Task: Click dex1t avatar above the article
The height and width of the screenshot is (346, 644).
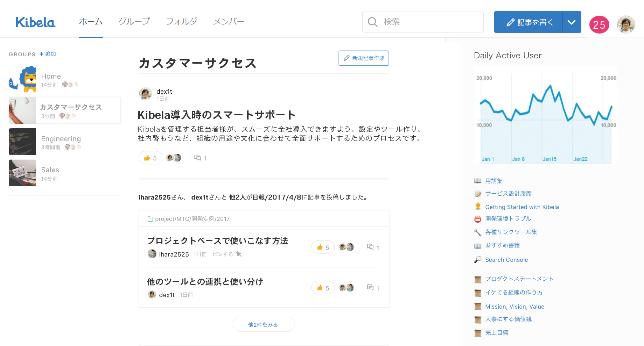Action: [145, 94]
